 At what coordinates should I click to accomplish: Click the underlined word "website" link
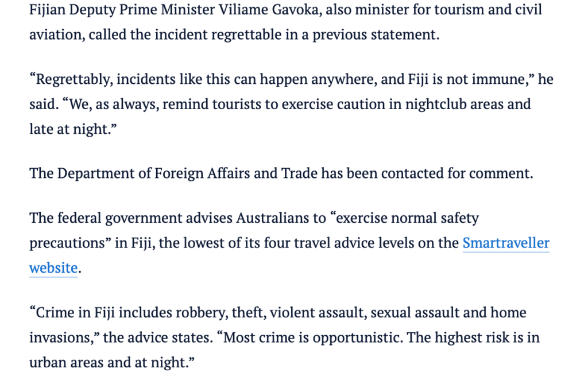coord(53,268)
